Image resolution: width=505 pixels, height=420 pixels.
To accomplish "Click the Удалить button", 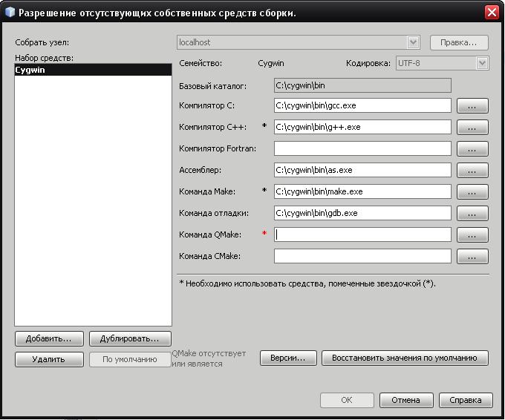I will pos(49,359).
